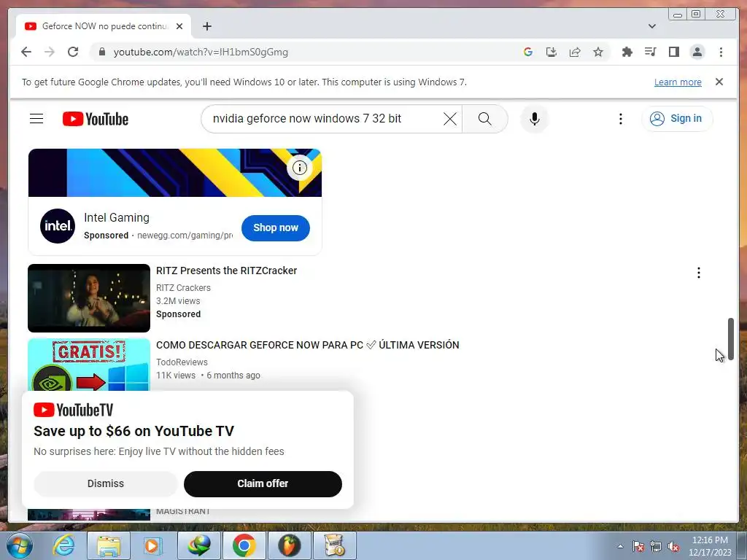The image size is (747, 560).
Task: Show hidden system tray icons
Action: pos(620,546)
